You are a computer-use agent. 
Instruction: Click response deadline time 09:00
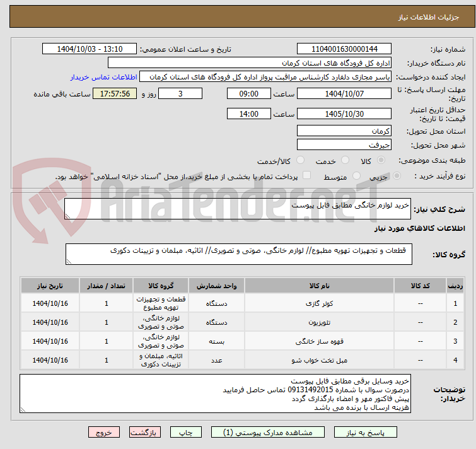coord(249,93)
